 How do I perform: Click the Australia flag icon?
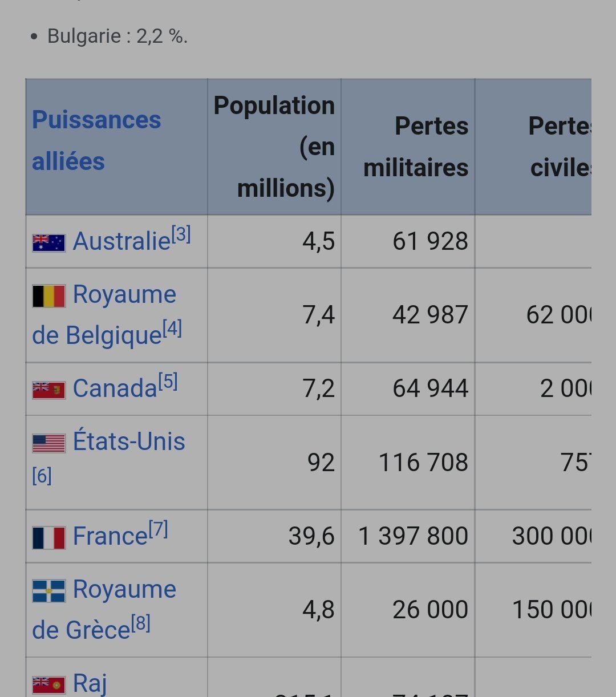pos(48,242)
